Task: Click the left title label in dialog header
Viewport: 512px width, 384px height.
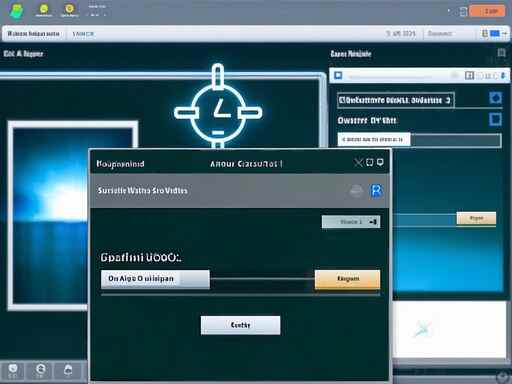Action: tap(120, 164)
